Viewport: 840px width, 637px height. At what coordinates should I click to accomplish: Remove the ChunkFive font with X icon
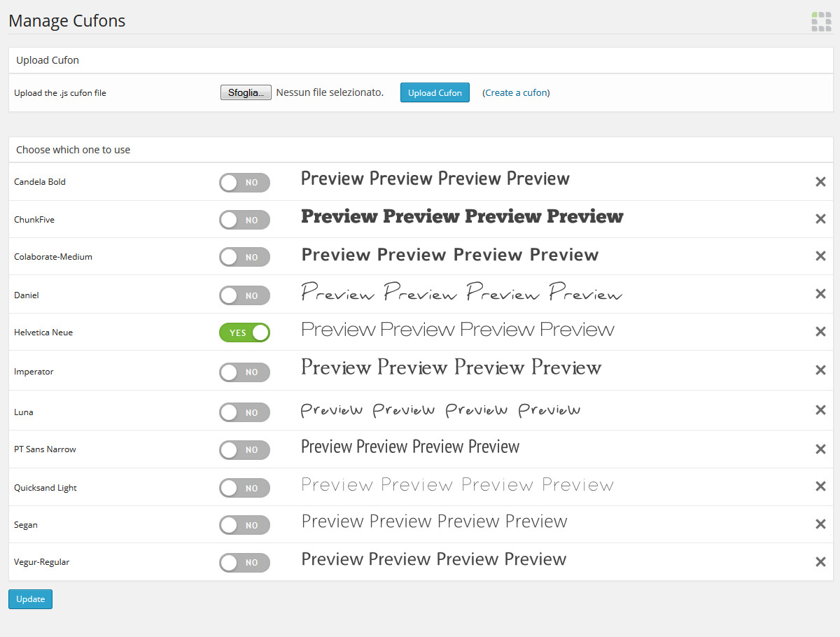(x=820, y=219)
